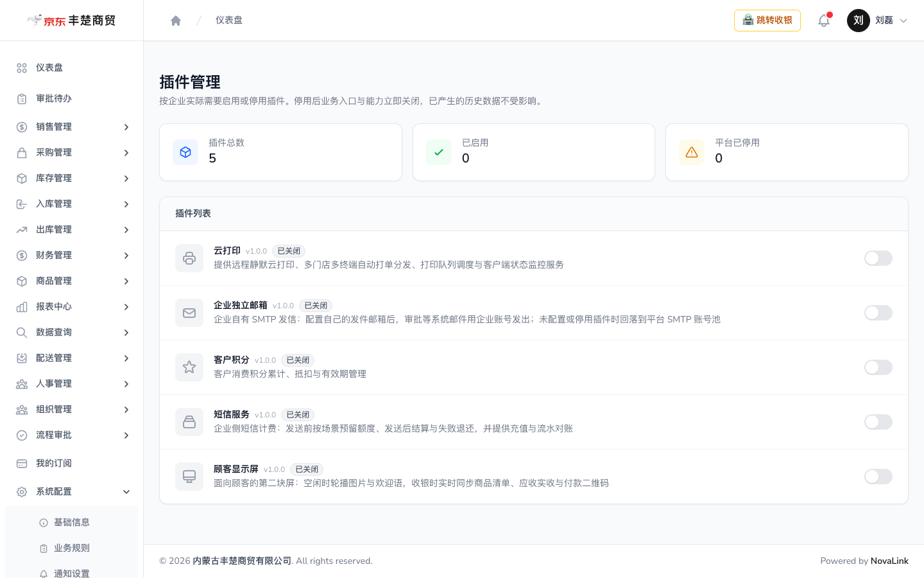Click the 审批待办 clipboard icon
This screenshot has height=578, width=924.
point(22,99)
